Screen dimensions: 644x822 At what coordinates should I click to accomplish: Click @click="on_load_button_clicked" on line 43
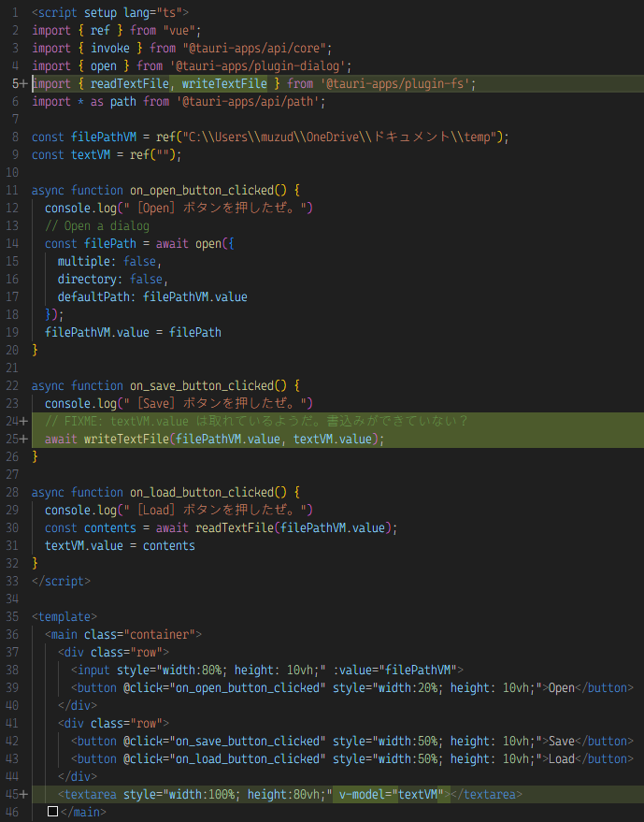click(x=225, y=759)
